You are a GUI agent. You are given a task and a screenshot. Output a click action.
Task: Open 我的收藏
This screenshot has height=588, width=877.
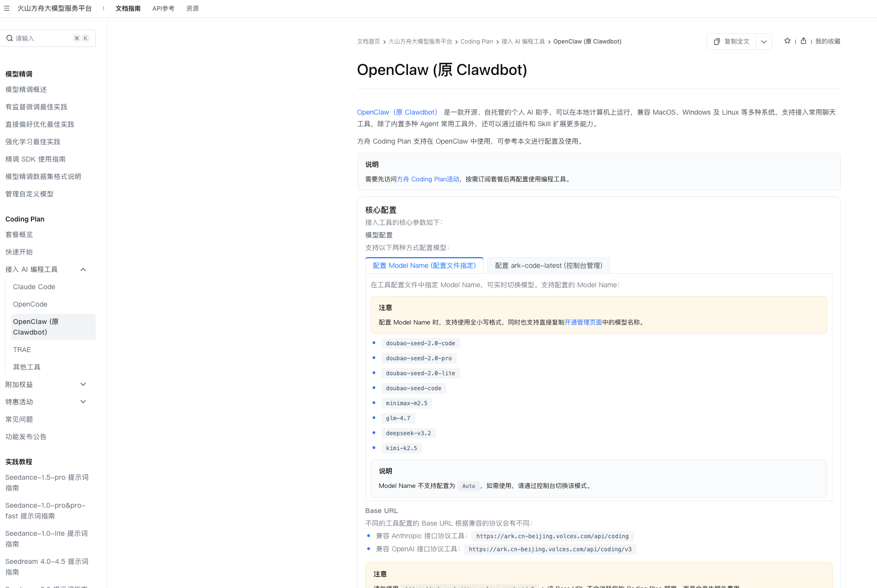click(828, 42)
